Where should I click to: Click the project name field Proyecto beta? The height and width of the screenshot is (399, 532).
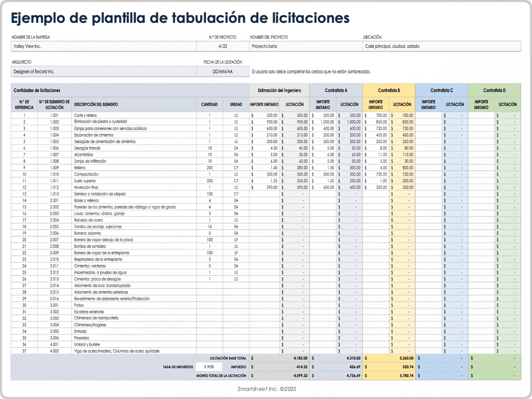click(306, 46)
